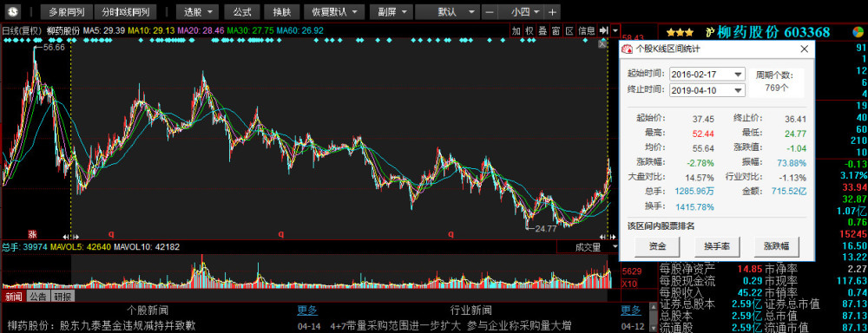Click the 加 chart toolbar button
The height and width of the screenshot is (333, 868).
pos(516,31)
